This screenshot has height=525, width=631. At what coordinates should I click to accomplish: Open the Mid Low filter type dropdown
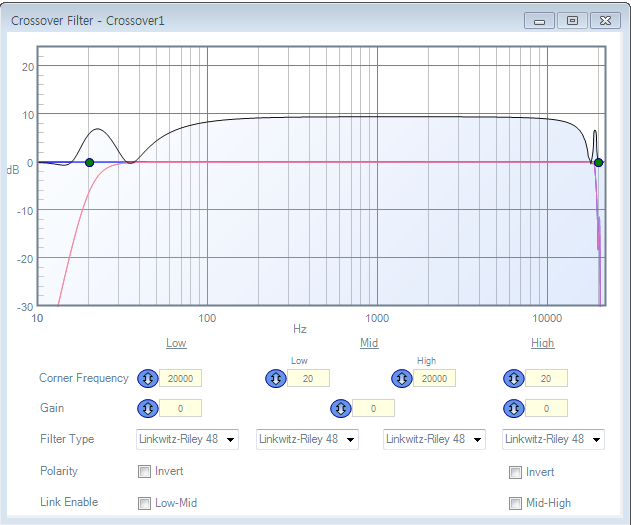(307, 439)
